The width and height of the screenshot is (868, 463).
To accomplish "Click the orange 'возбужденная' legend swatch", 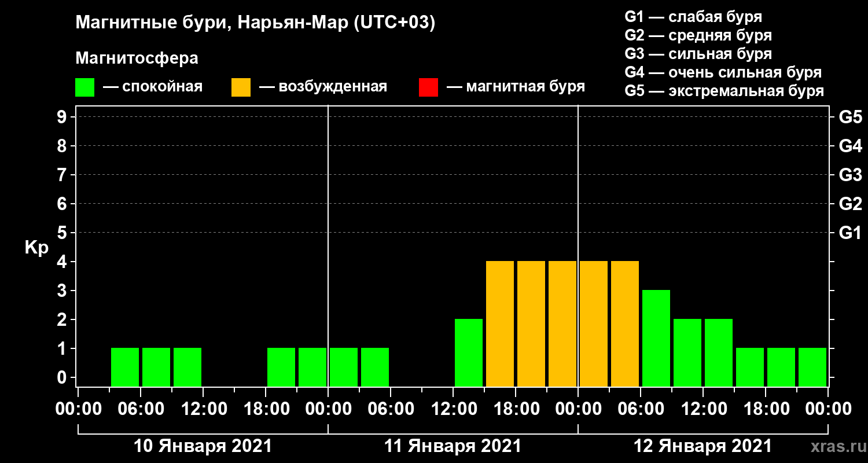I will point(241,87).
